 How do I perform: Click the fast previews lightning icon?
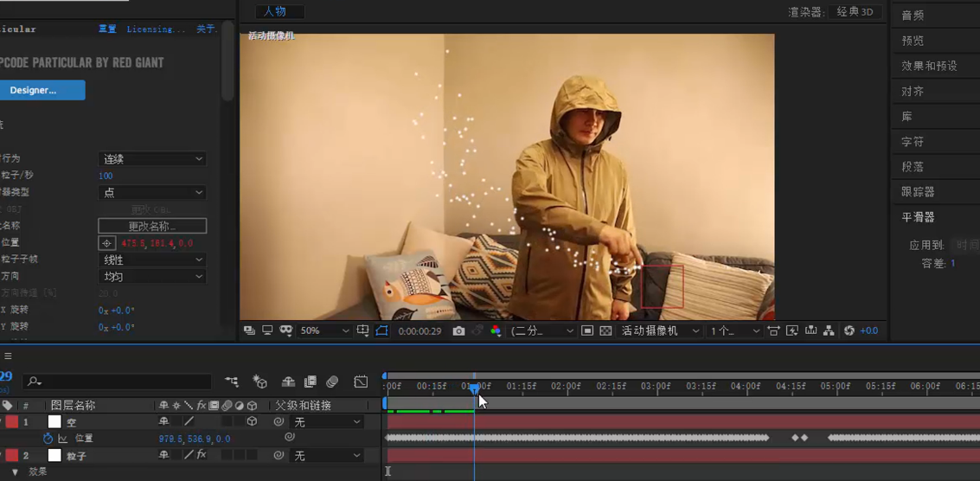(792, 330)
